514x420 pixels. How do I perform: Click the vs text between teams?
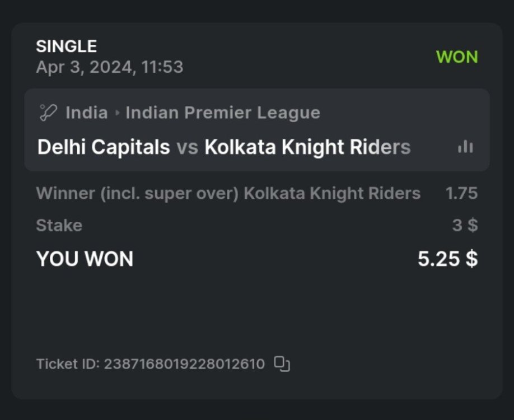[x=187, y=147]
